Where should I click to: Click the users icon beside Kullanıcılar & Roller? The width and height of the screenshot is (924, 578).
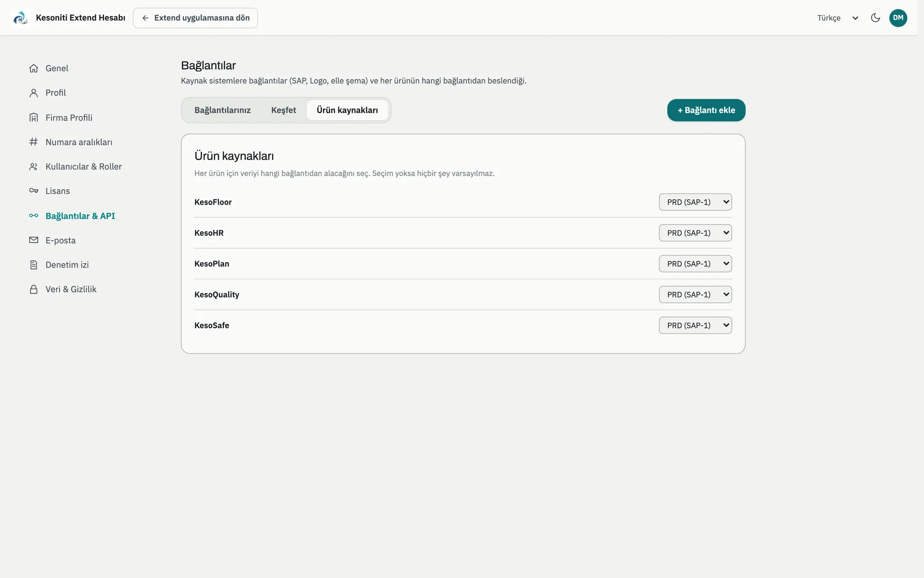pos(34,166)
